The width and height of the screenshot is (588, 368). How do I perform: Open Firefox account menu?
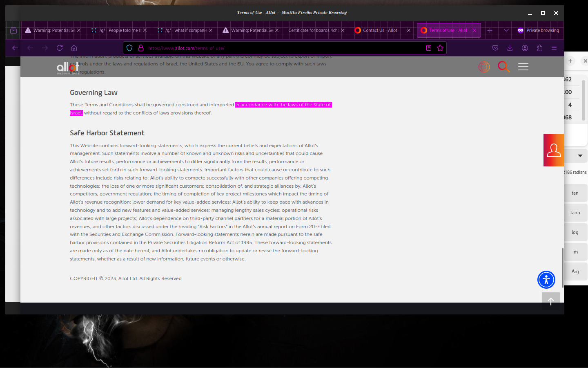(x=525, y=48)
